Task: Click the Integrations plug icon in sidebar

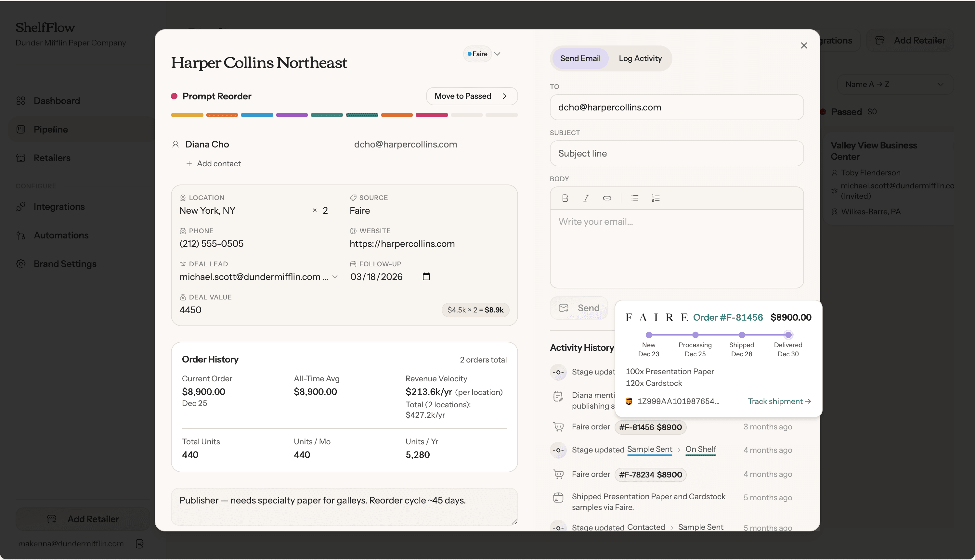Action: pyautogui.click(x=21, y=207)
